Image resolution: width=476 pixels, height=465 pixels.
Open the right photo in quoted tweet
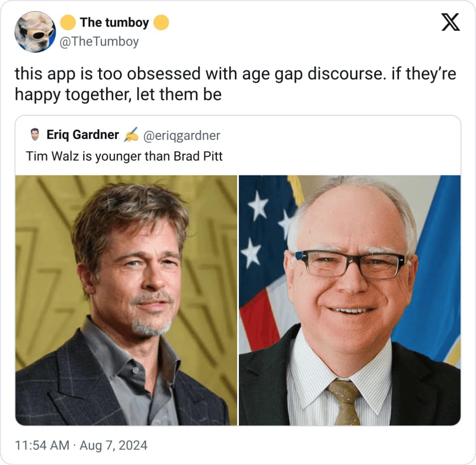pos(350,300)
